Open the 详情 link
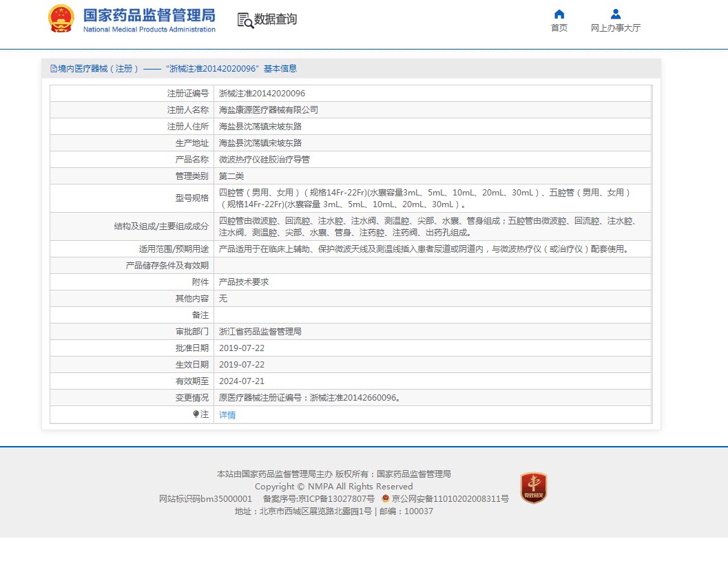 coord(227,415)
